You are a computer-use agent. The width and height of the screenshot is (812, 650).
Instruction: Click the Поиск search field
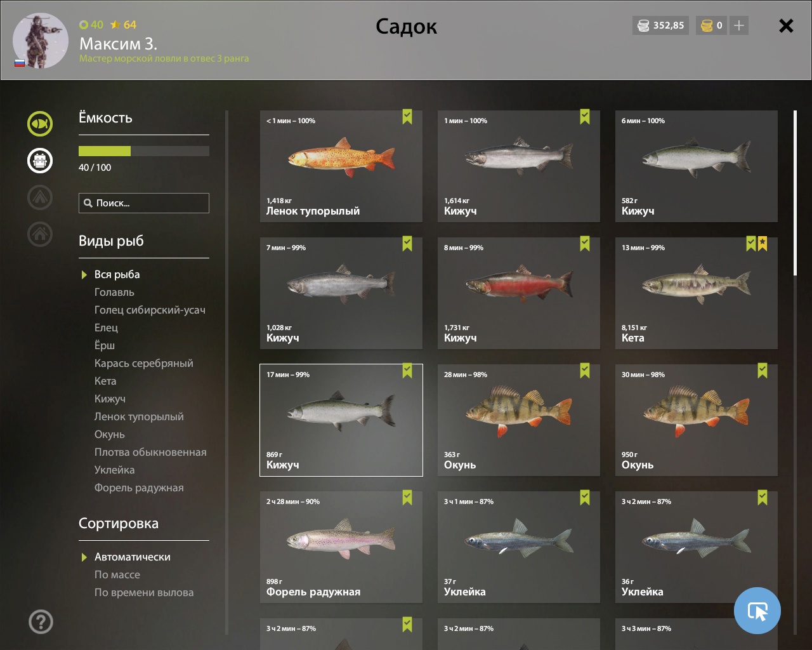144,203
